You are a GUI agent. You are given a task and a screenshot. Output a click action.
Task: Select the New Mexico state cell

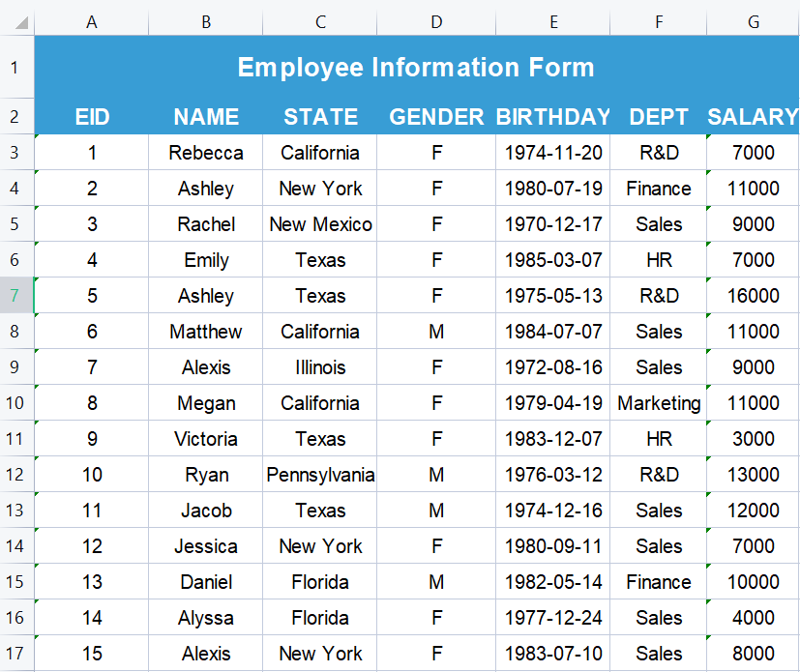click(x=320, y=223)
